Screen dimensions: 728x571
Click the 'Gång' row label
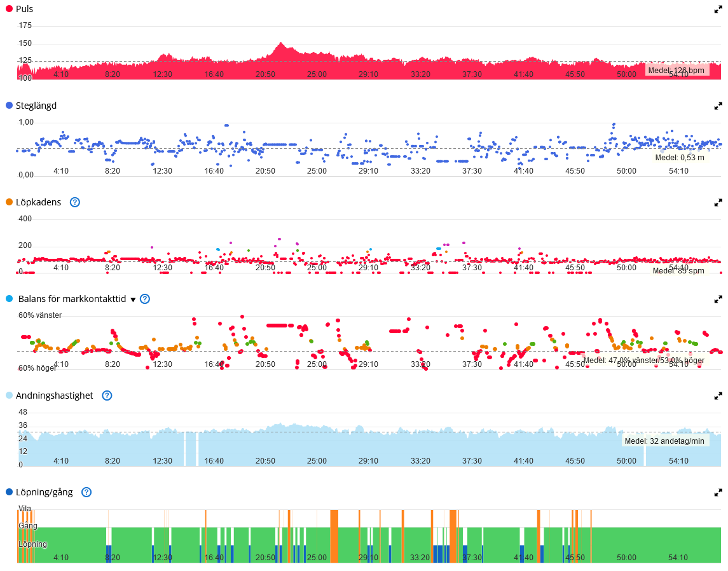pyautogui.click(x=28, y=525)
